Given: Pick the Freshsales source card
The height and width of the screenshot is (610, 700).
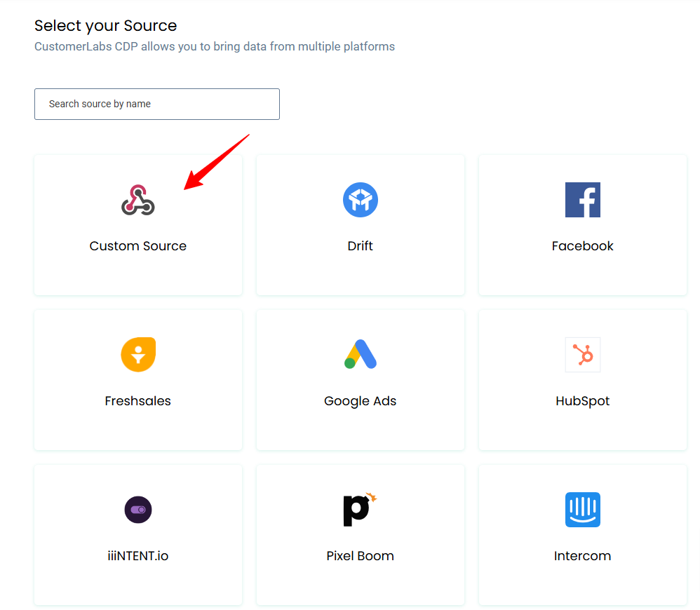Looking at the screenshot, I should coord(138,379).
